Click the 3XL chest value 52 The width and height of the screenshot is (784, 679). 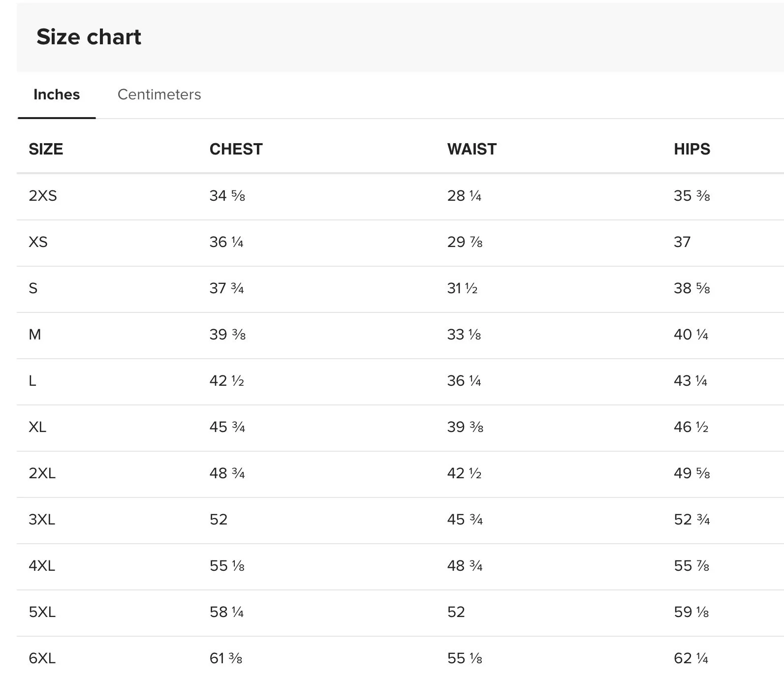tap(219, 520)
